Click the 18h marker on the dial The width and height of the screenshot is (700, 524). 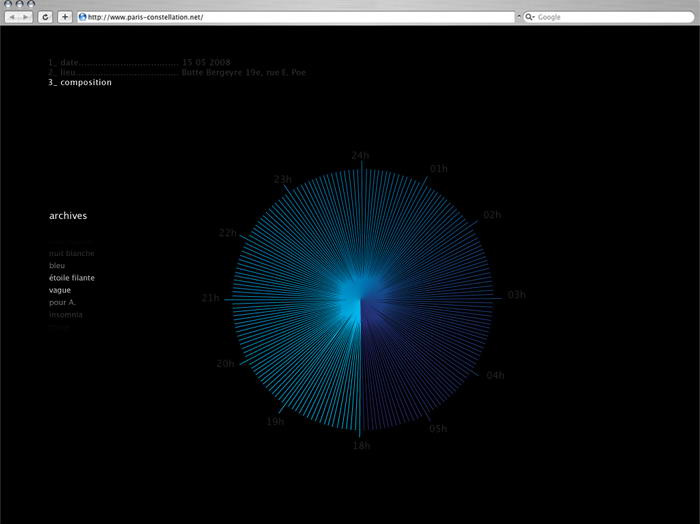coord(360,444)
